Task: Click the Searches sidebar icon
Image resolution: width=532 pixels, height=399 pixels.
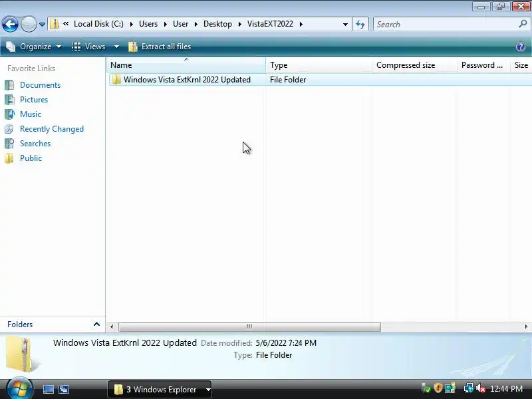Action: (9, 144)
